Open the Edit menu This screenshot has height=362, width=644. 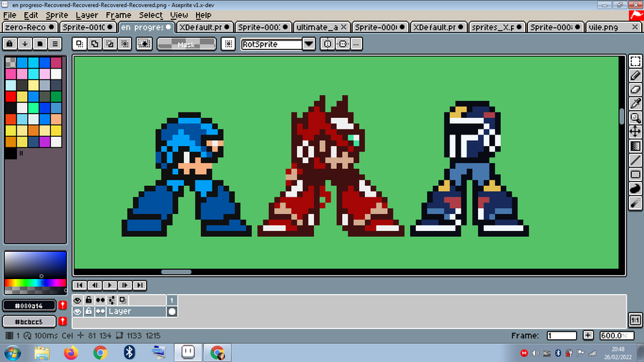tap(31, 15)
